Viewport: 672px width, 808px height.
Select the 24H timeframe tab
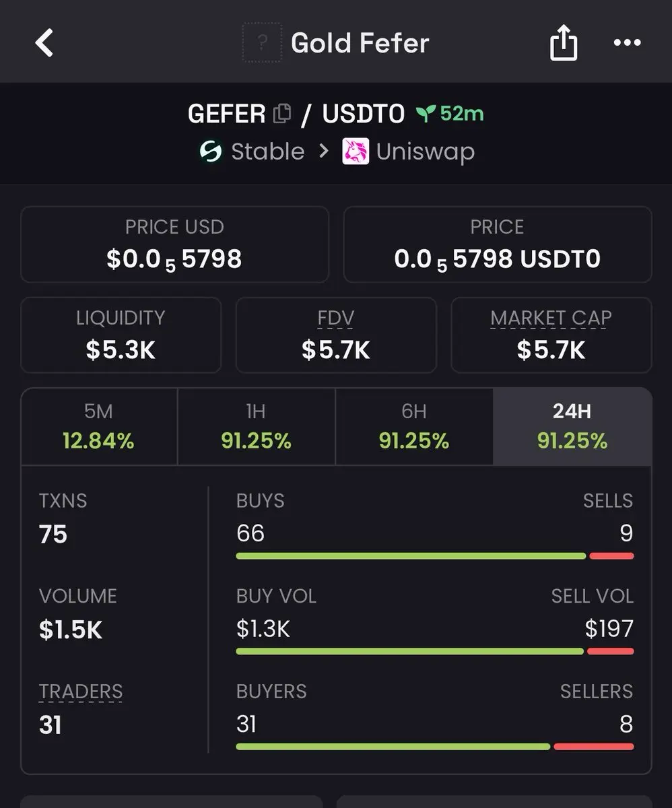[572, 427]
